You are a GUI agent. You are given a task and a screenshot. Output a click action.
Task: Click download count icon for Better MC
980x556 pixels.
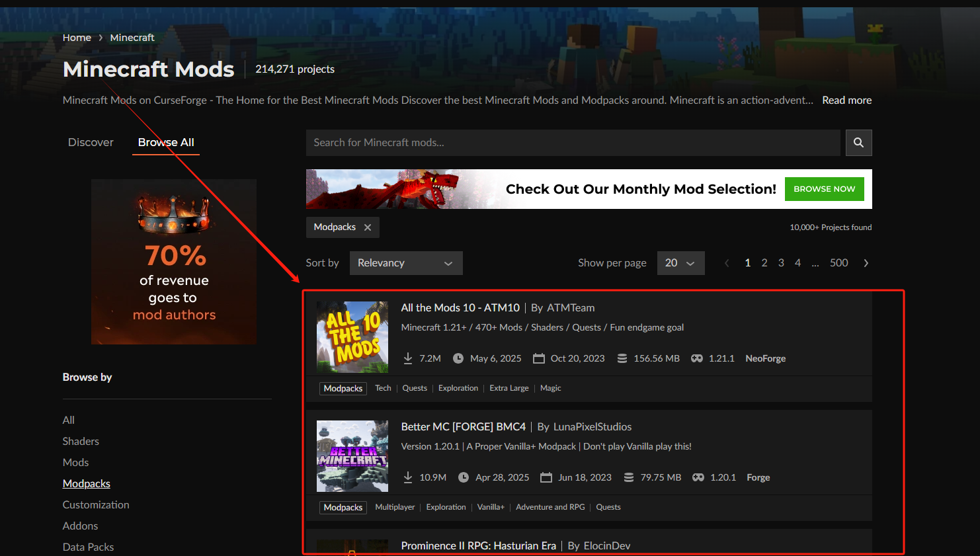(408, 477)
